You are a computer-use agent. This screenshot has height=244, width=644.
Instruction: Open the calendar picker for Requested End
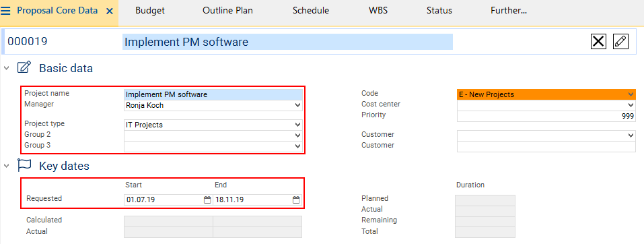[x=296, y=200]
